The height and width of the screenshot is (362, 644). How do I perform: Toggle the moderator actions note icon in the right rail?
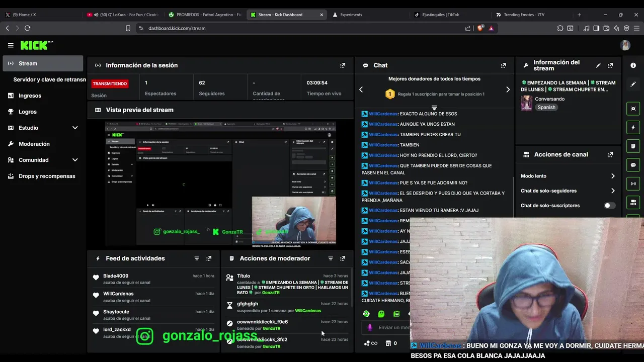tap(633, 146)
